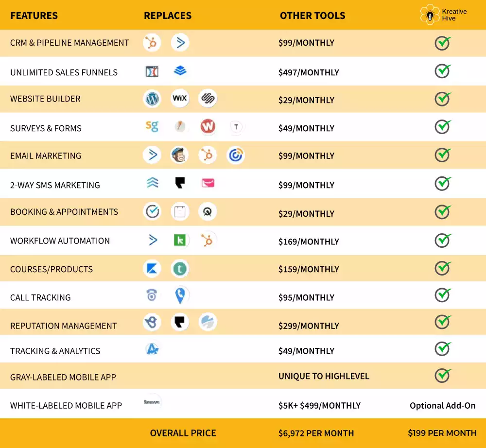Click the FEATURES column header
The height and width of the screenshot is (448, 486).
(34, 16)
